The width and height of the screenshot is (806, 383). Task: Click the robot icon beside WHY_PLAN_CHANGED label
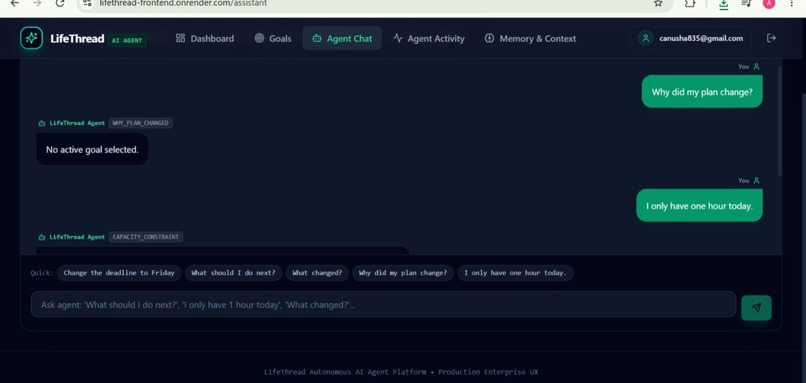point(42,123)
